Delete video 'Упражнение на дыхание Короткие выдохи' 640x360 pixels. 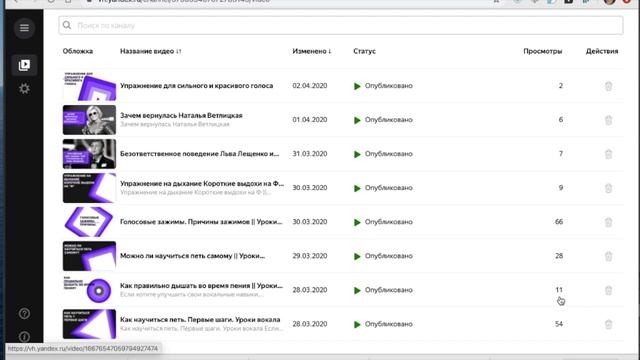coord(608,188)
